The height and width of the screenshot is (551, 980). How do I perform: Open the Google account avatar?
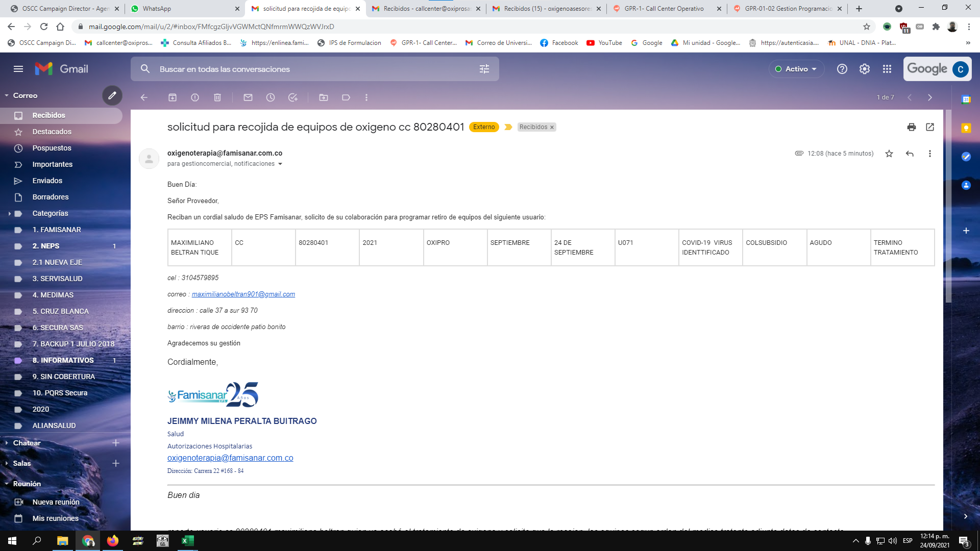(960, 69)
